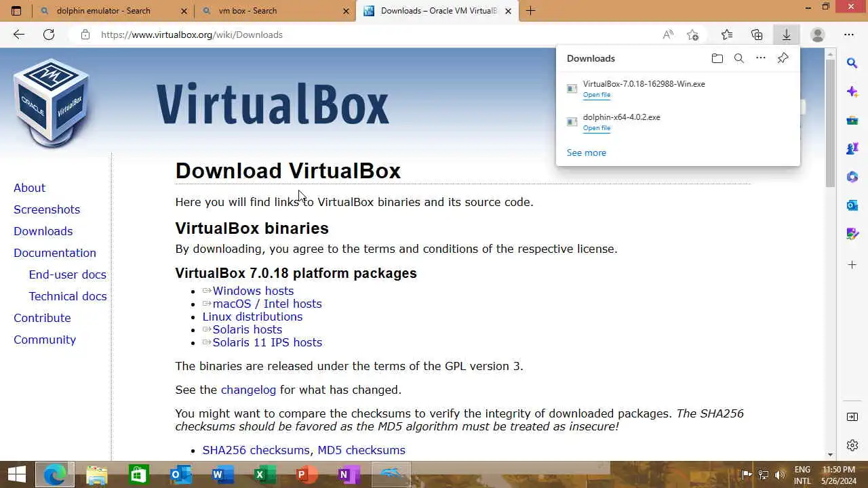The width and height of the screenshot is (868, 488).
Task: Launch OneNote from the taskbar
Action: [348, 474]
